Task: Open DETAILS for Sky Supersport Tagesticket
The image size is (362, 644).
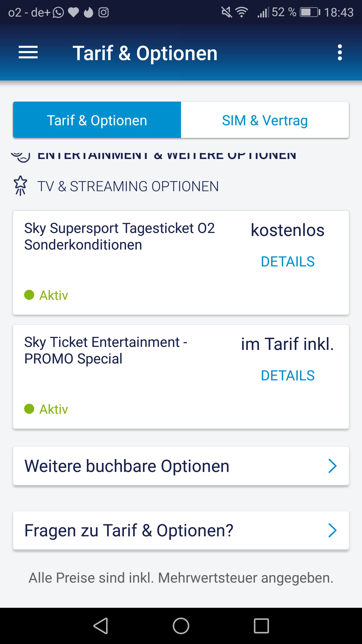Action: pyautogui.click(x=288, y=262)
